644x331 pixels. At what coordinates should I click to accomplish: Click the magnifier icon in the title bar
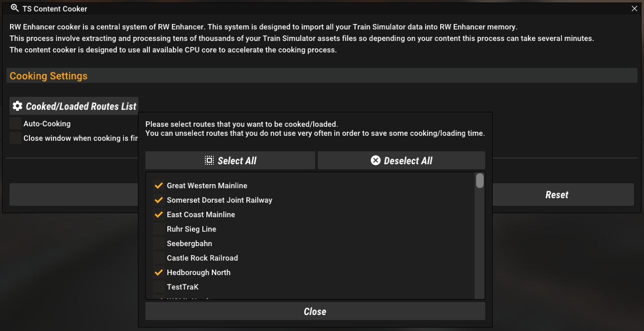click(x=14, y=8)
